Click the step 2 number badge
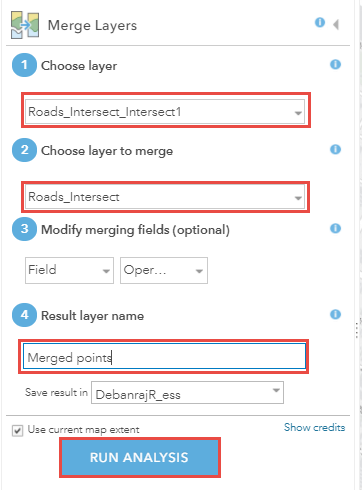 coord(24,150)
